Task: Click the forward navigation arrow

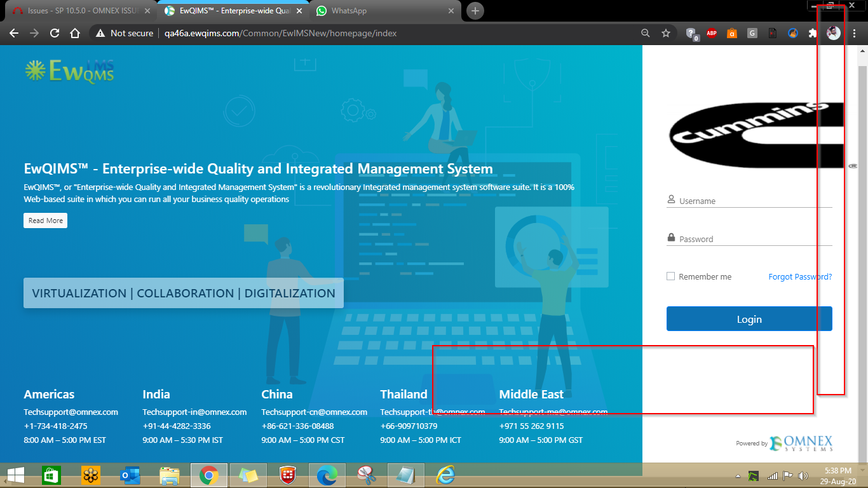Action: click(x=34, y=33)
